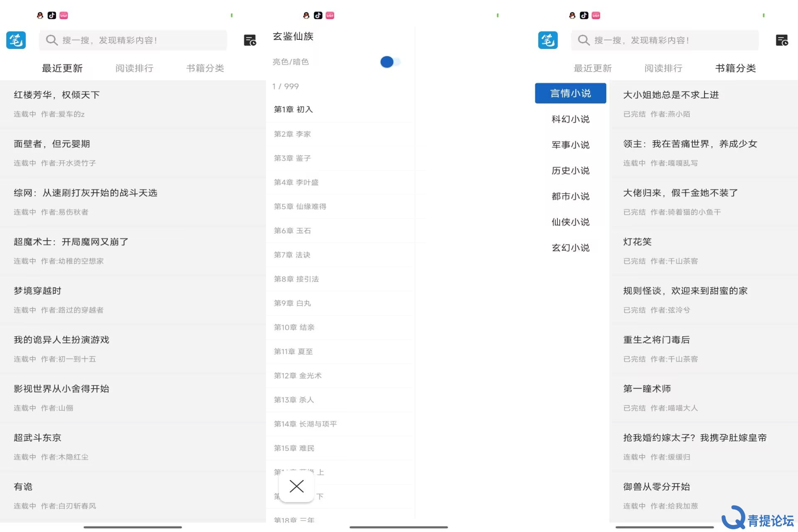Open the book 灯花笑
This screenshot has width=798, height=532.
coord(637,242)
